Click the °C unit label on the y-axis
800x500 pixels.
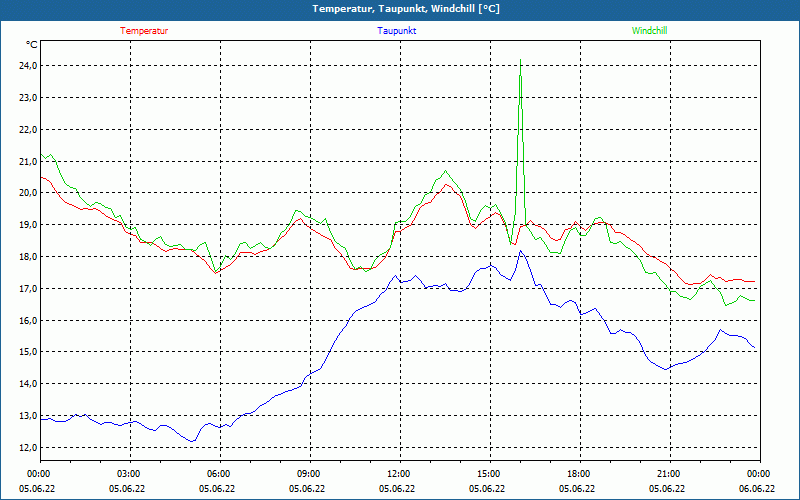(32, 45)
